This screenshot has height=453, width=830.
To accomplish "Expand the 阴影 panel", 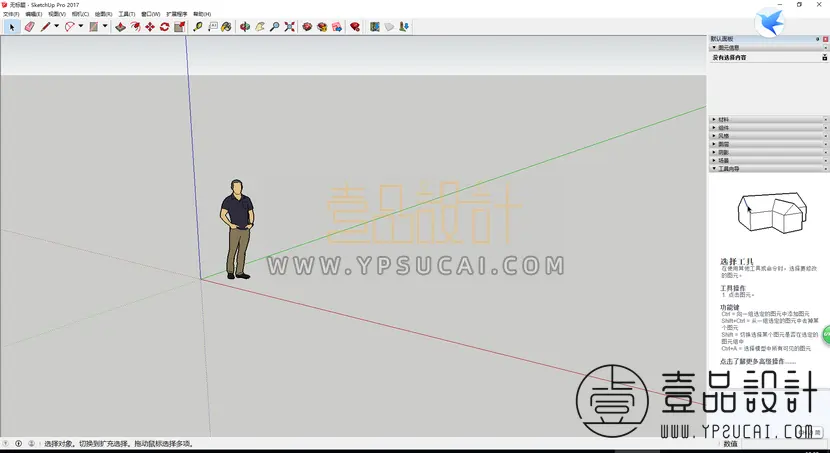I will [x=768, y=152].
